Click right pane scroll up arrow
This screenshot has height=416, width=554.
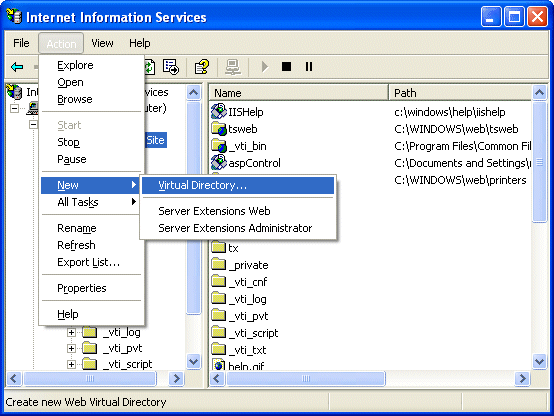pos(540,93)
